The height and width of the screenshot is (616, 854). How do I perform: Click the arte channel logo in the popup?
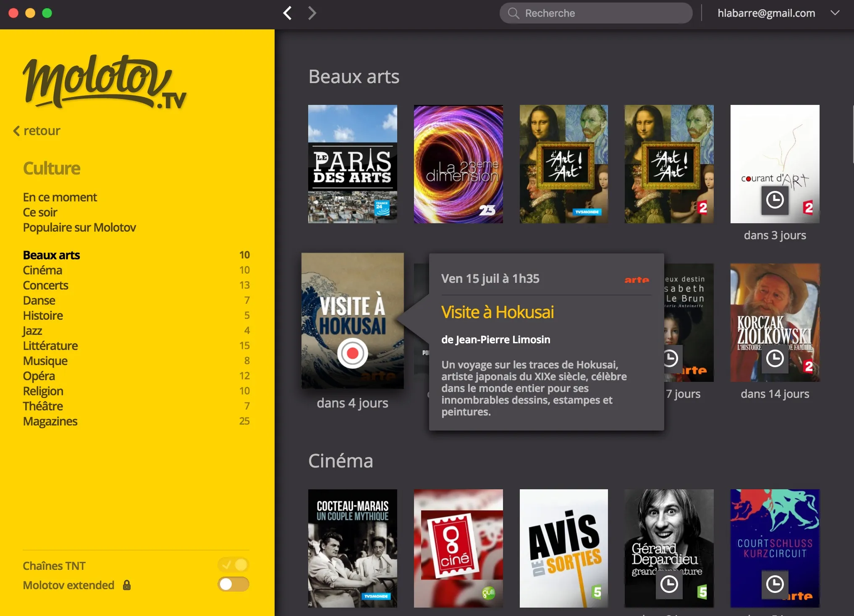637,279
